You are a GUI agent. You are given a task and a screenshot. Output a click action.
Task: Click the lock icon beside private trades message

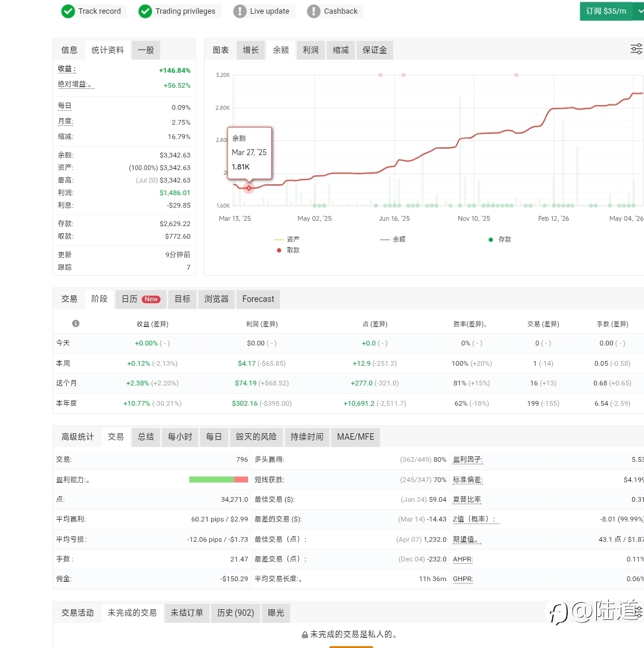tap(305, 635)
